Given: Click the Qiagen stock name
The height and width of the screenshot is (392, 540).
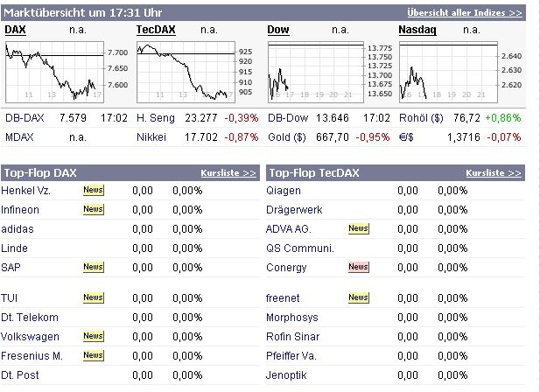Looking at the screenshot, I should pos(284,190).
